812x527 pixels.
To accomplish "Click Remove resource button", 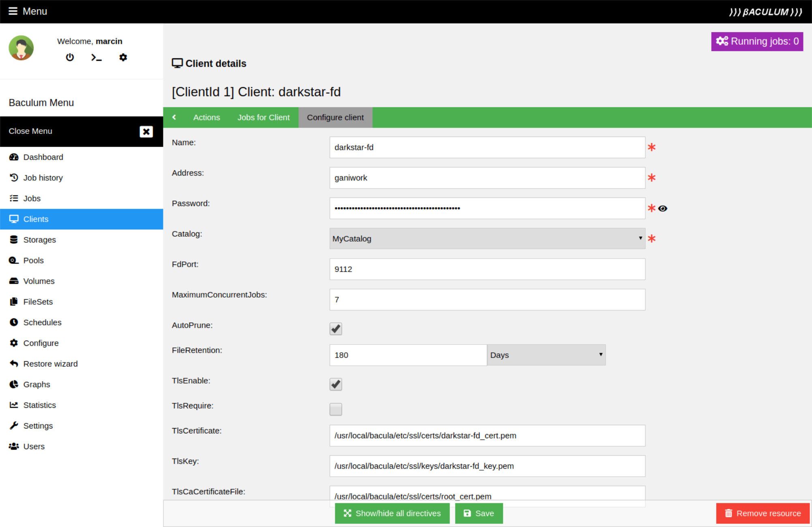I will 763,513.
